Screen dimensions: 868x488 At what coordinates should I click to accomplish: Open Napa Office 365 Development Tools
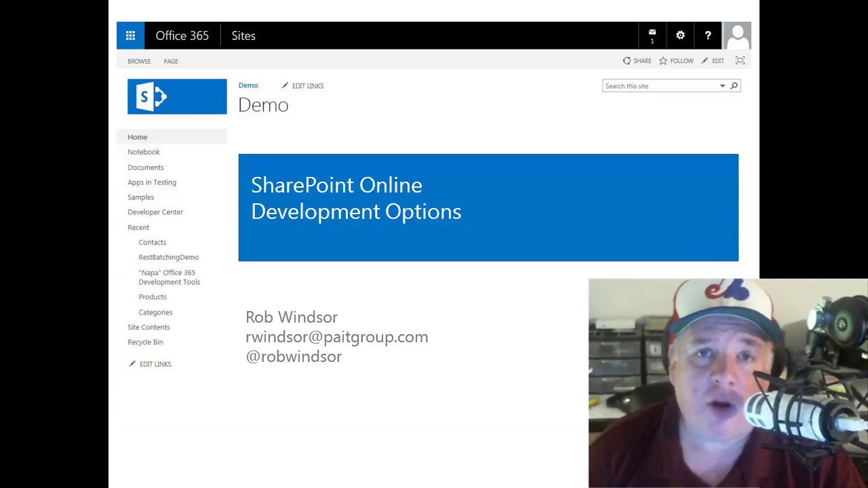point(170,277)
